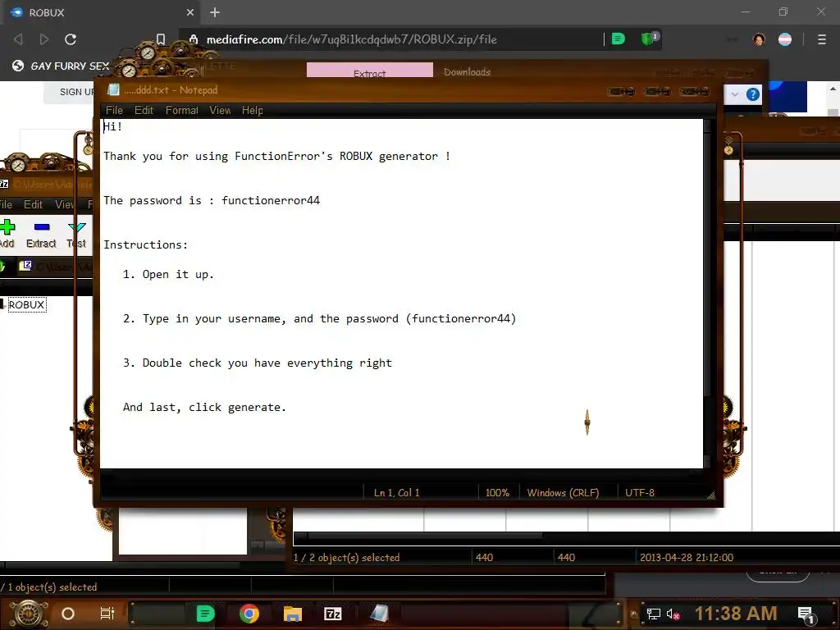Open the 7-Zip View menu
840x630 pixels.
point(64,204)
